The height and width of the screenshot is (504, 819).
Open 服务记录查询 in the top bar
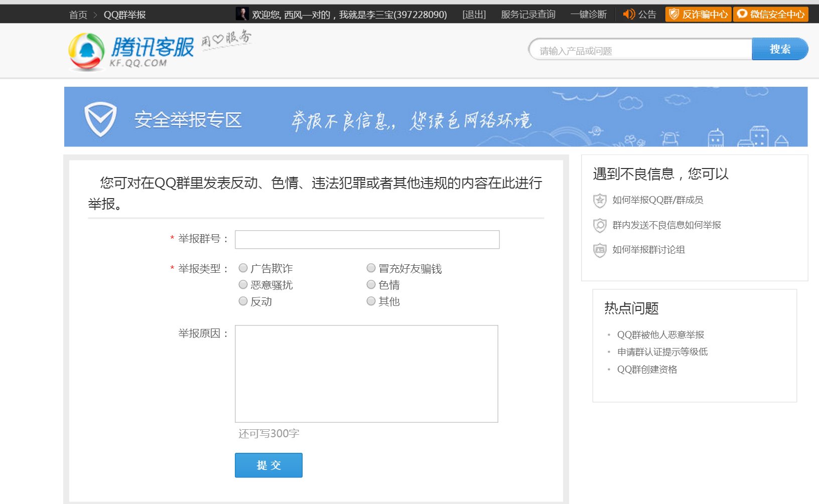point(527,15)
